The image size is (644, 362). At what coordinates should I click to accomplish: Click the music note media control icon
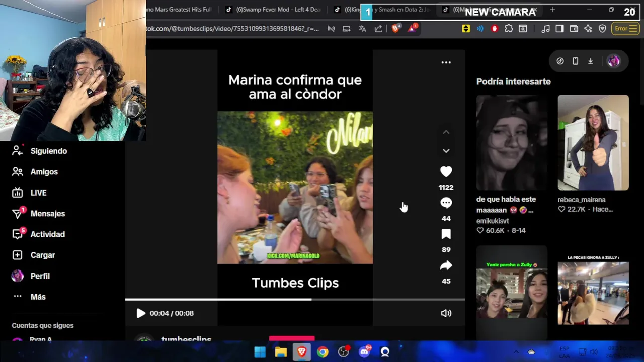pyautogui.click(x=545, y=29)
